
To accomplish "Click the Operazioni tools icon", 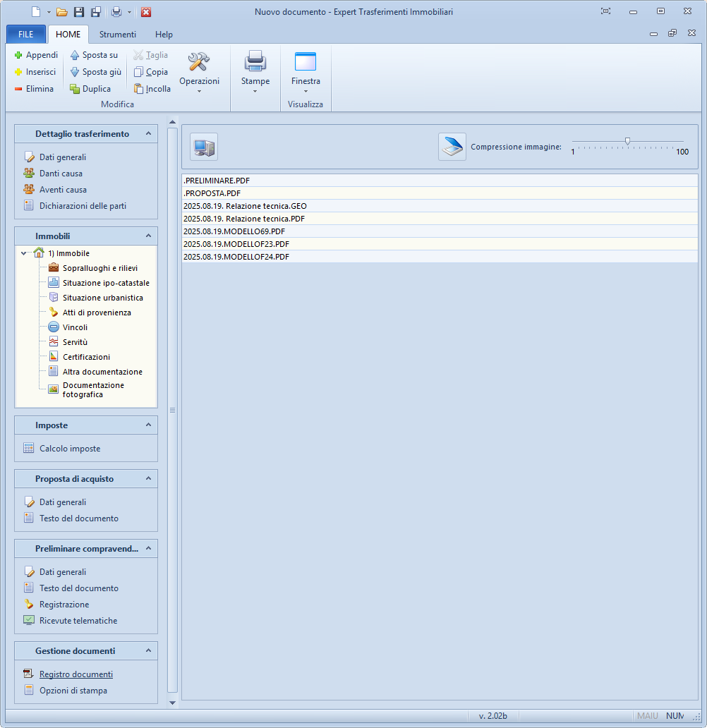I will coord(199,63).
